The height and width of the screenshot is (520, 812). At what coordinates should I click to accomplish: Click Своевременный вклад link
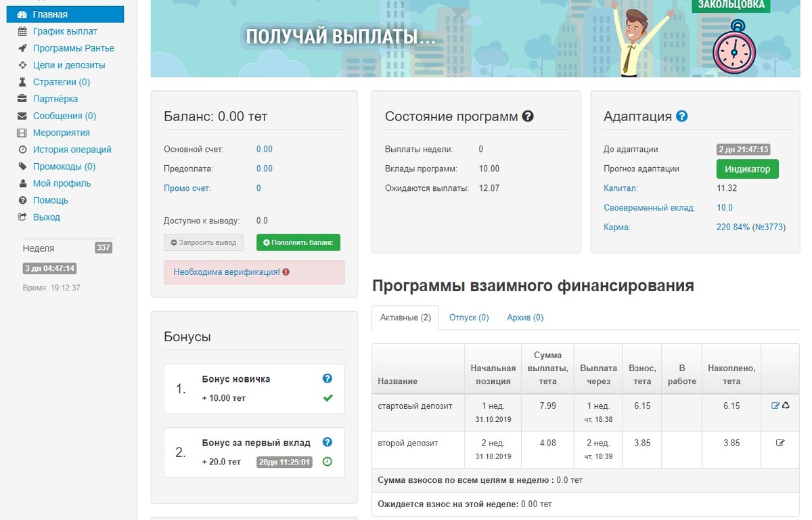tap(649, 208)
